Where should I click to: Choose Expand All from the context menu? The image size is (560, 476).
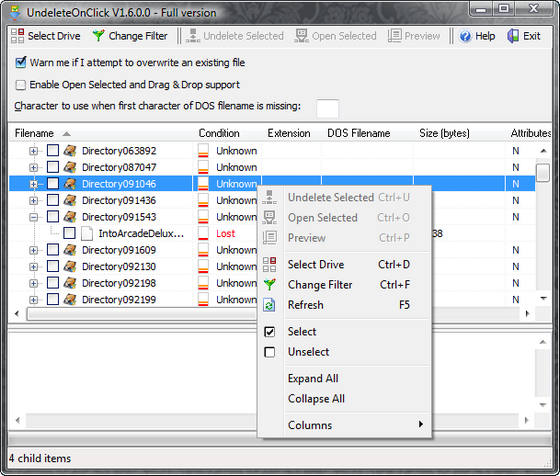coord(313,379)
